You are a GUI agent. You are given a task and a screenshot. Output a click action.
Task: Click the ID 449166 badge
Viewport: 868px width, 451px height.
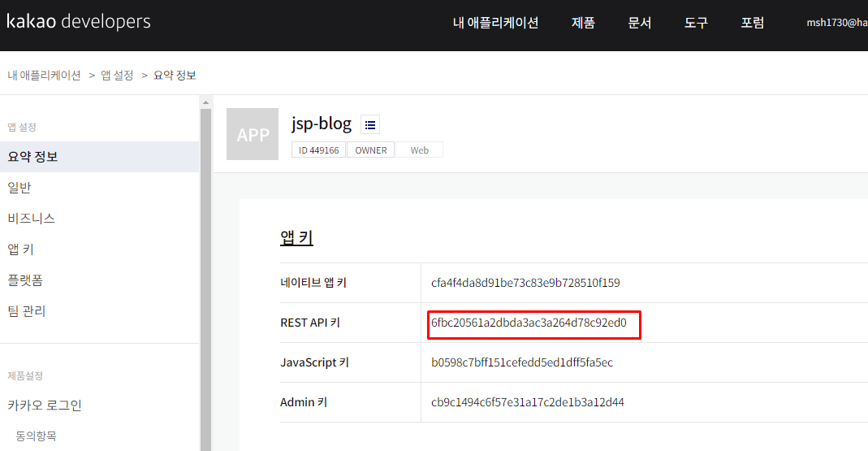[319, 150]
